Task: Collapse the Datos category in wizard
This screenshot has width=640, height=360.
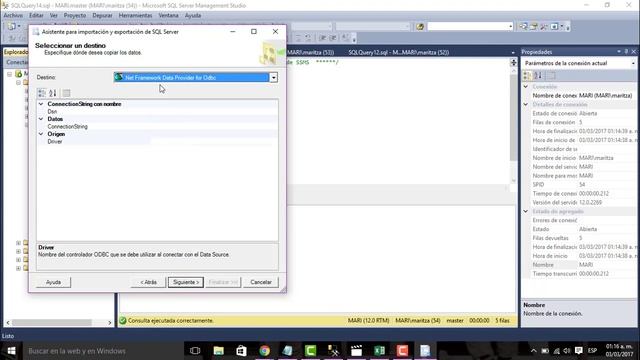Action: (41, 119)
